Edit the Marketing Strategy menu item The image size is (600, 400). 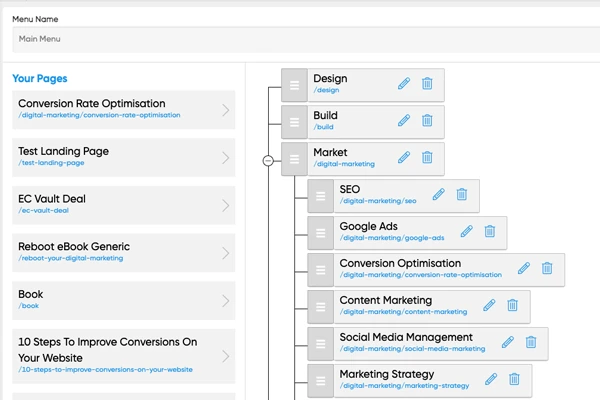tap(490, 379)
